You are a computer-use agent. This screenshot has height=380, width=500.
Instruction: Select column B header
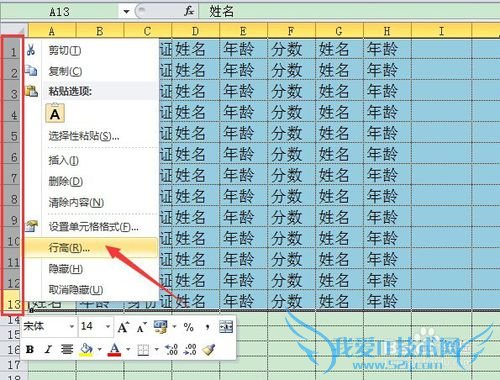point(100,31)
